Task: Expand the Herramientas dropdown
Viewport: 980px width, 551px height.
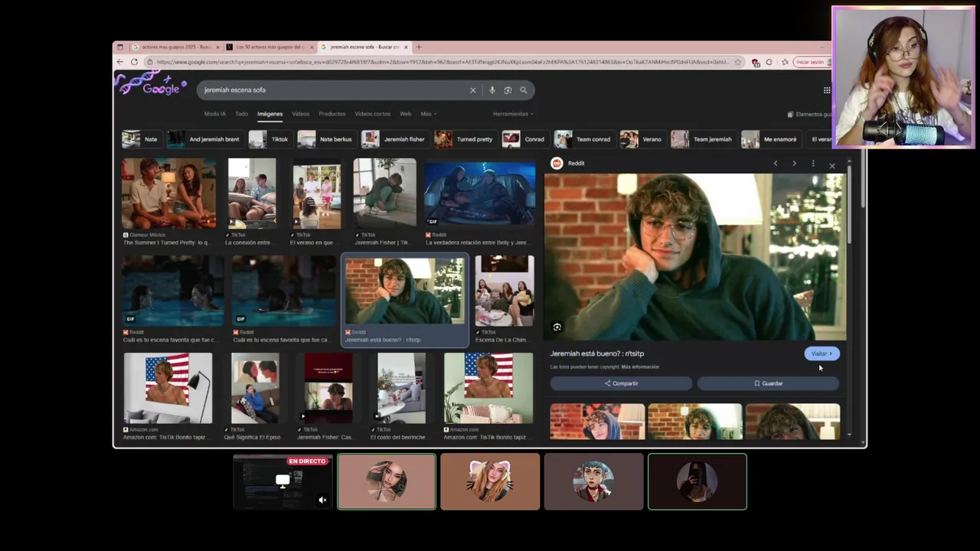Action: tap(513, 114)
